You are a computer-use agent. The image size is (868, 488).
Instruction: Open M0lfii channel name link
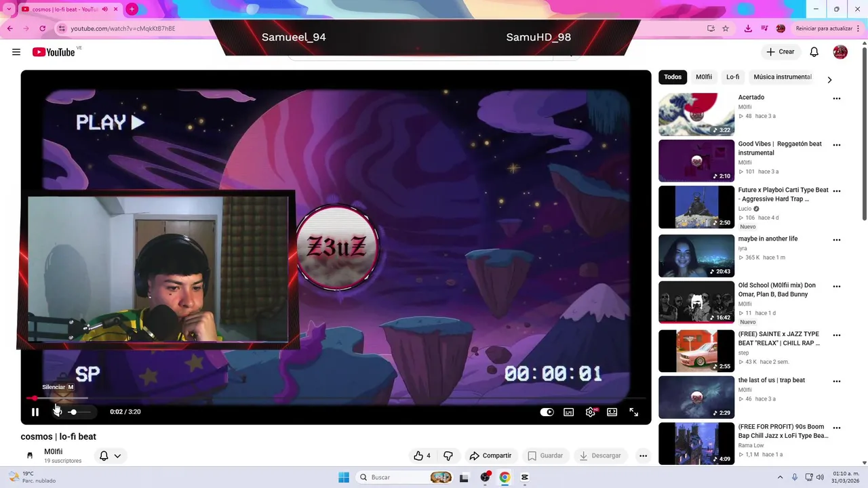pyautogui.click(x=54, y=451)
